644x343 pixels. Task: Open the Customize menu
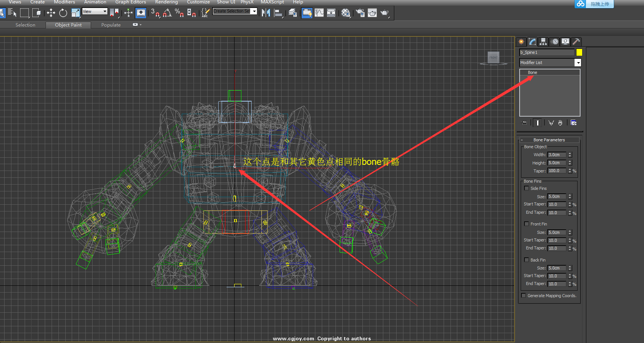[x=198, y=2]
